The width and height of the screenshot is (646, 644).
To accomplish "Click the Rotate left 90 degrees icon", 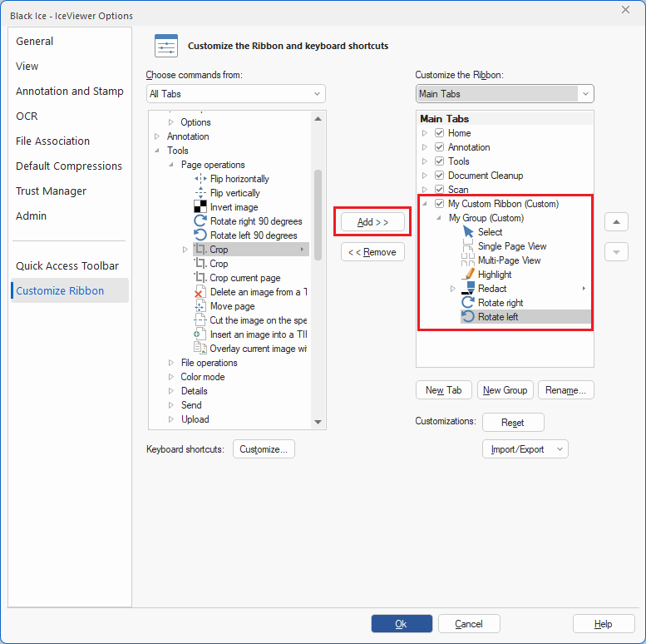I will click(x=200, y=235).
